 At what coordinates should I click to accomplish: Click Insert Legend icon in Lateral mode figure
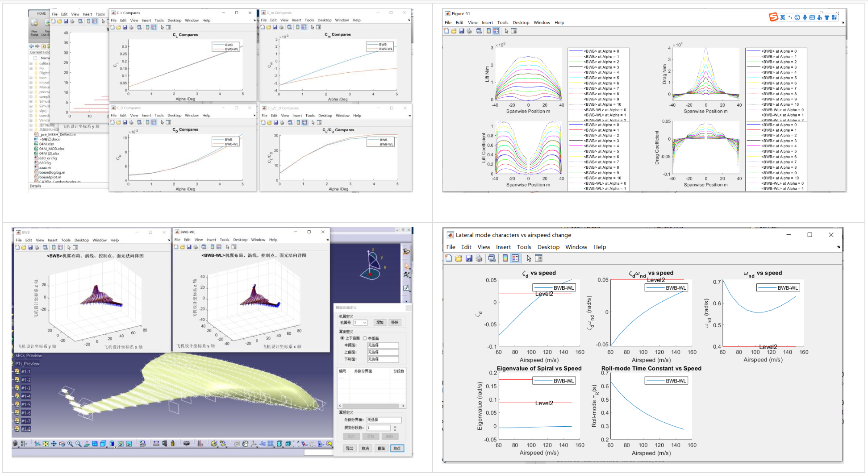click(515, 258)
